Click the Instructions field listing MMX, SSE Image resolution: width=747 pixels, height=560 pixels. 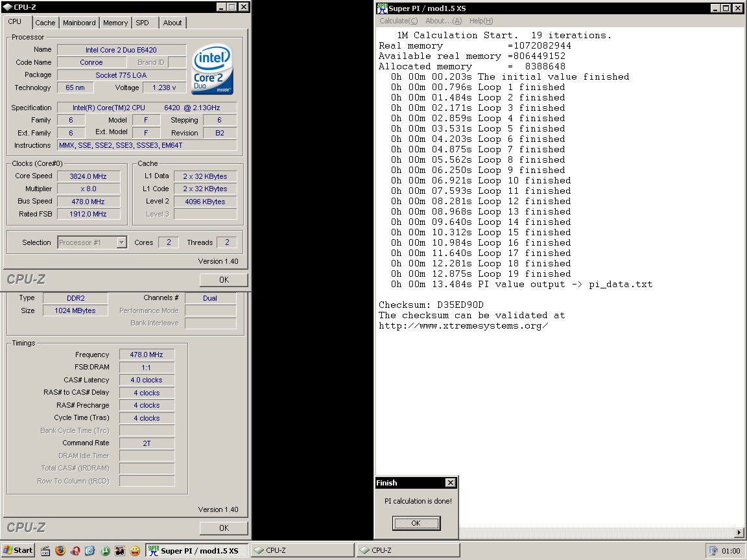pyautogui.click(x=147, y=145)
